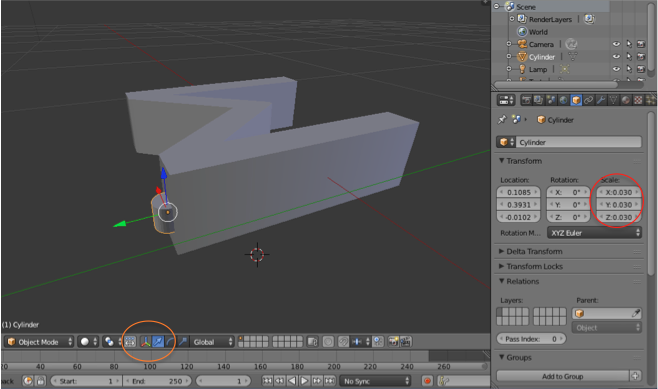Image resolution: width=658 pixels, height=389 pixels.
Task: Hide the Cylinder in the outliner
Action: (x=616, y=56)
